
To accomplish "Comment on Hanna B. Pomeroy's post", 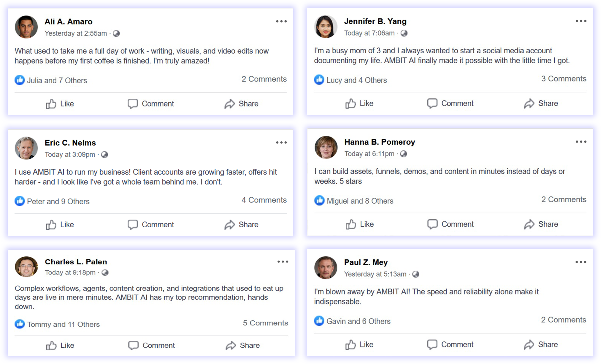I will tap(450, 224).
